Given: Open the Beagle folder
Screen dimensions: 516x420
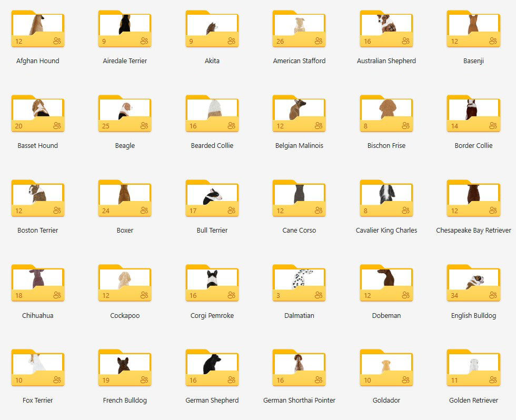Looking at the screenshot, I should [x=125, y=114].
